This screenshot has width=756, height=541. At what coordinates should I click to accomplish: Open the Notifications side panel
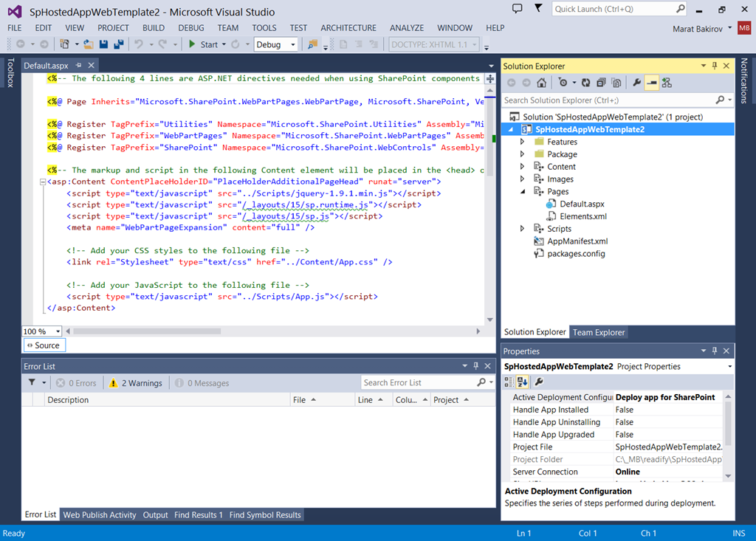pyautogui.click(x=744, y=80)
